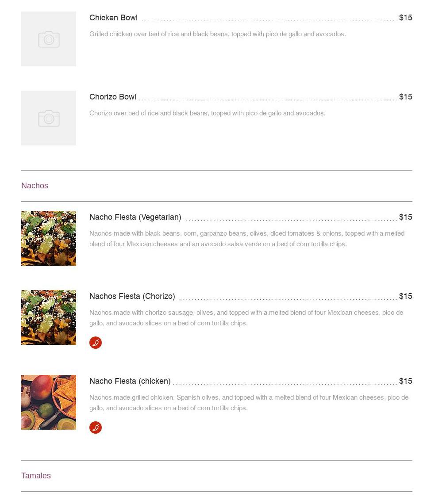Click the spicy chili icon under Nacho Fiesta (chicken)
This screenshot has width=427, height=504.
tap(96, 428)
